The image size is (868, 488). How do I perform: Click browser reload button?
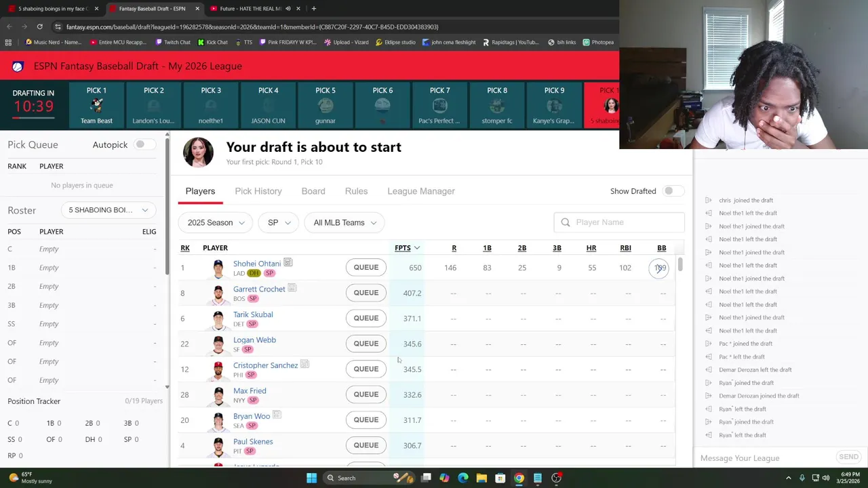(39, 26)
